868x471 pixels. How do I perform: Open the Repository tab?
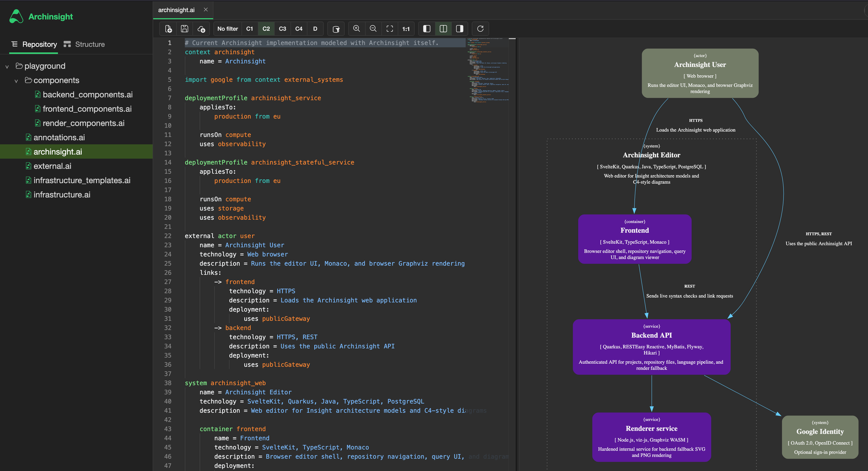click(x=34, y=44)
